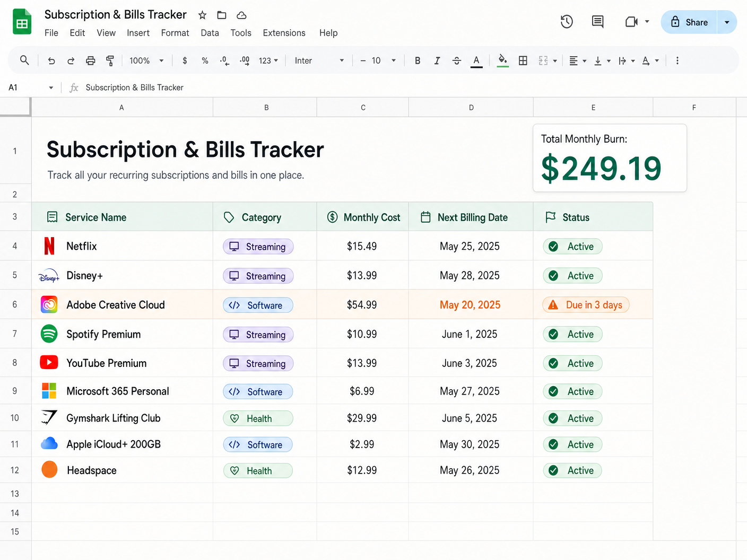Increase decimal places
The height and width of the screenshot is (560, 747).
coord(245,61)
